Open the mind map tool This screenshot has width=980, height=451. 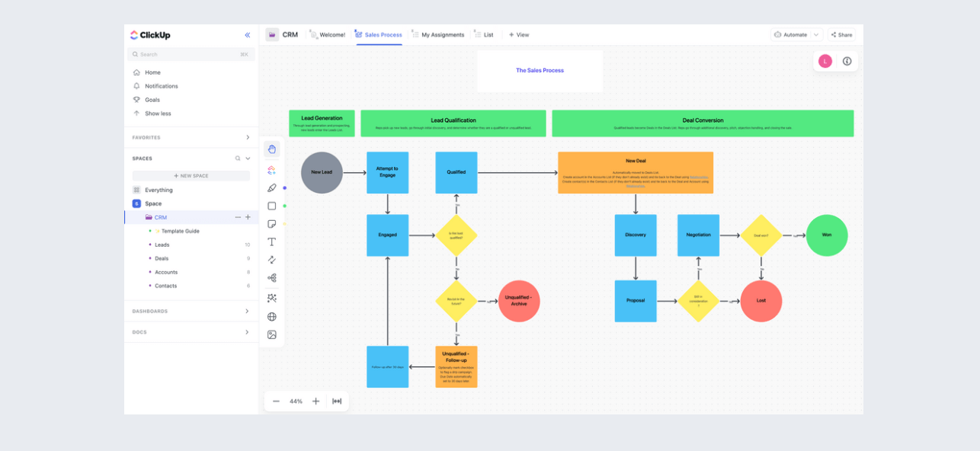(272, 278)
